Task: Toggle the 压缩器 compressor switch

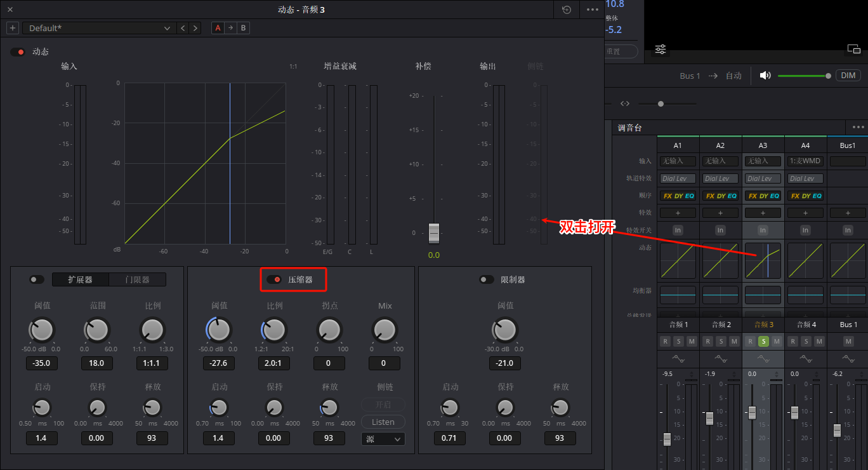Action: pos(274,279)
